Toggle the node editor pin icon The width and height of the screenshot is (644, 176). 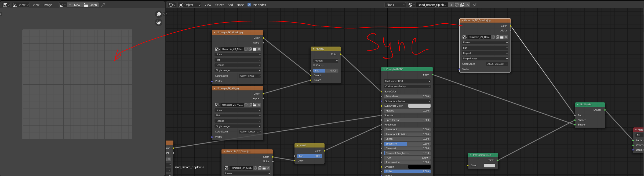(475, 5)
